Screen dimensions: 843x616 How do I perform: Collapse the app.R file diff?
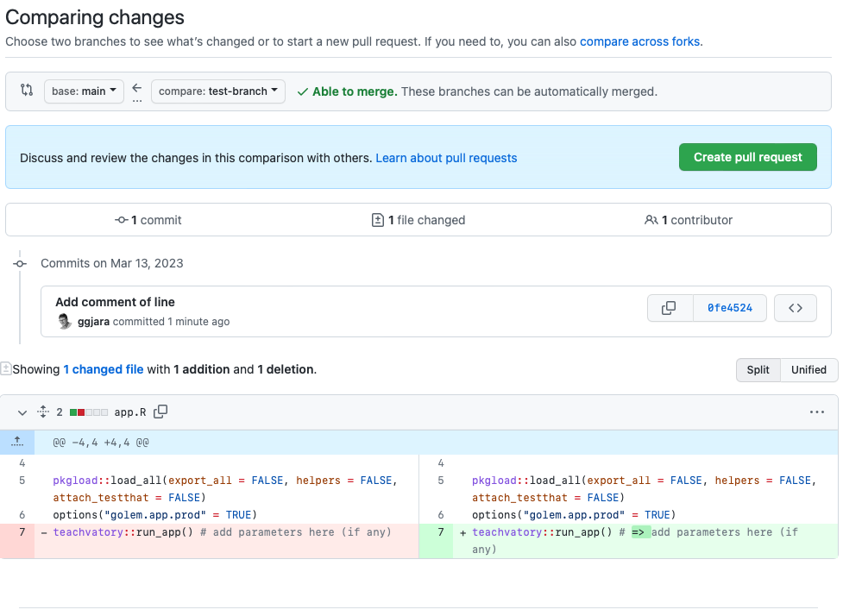pos(22,412)
